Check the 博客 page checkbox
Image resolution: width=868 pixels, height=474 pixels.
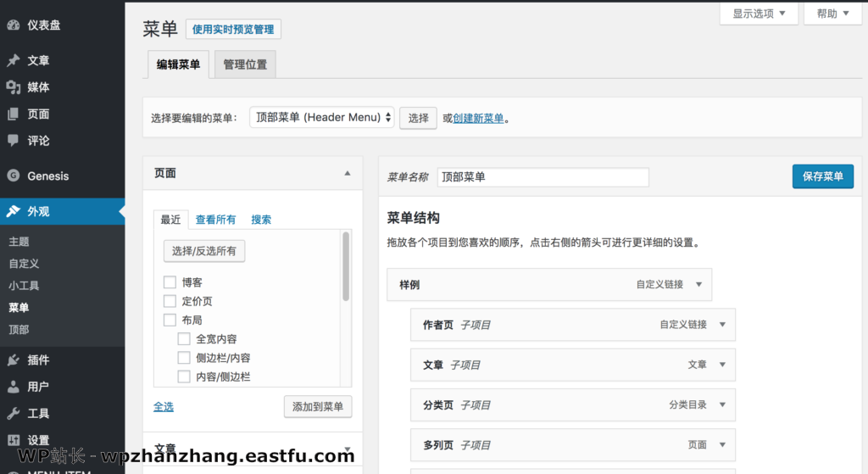coord(170,282)
